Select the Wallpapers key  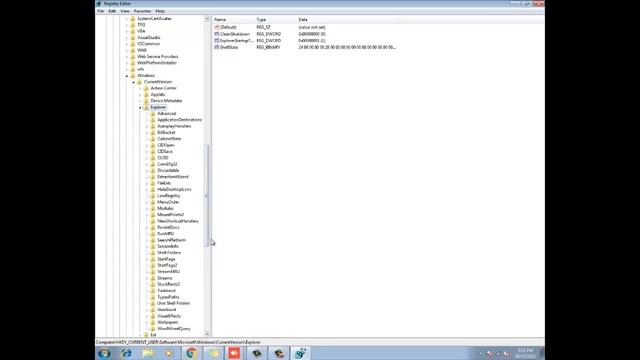(x=167, y=322)
